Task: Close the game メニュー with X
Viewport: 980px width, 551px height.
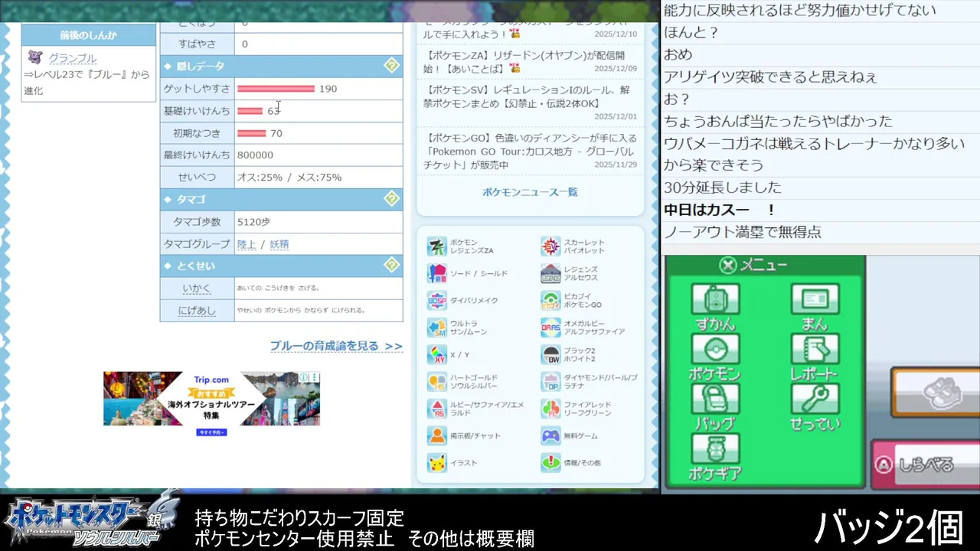Action: coord(727,266)
